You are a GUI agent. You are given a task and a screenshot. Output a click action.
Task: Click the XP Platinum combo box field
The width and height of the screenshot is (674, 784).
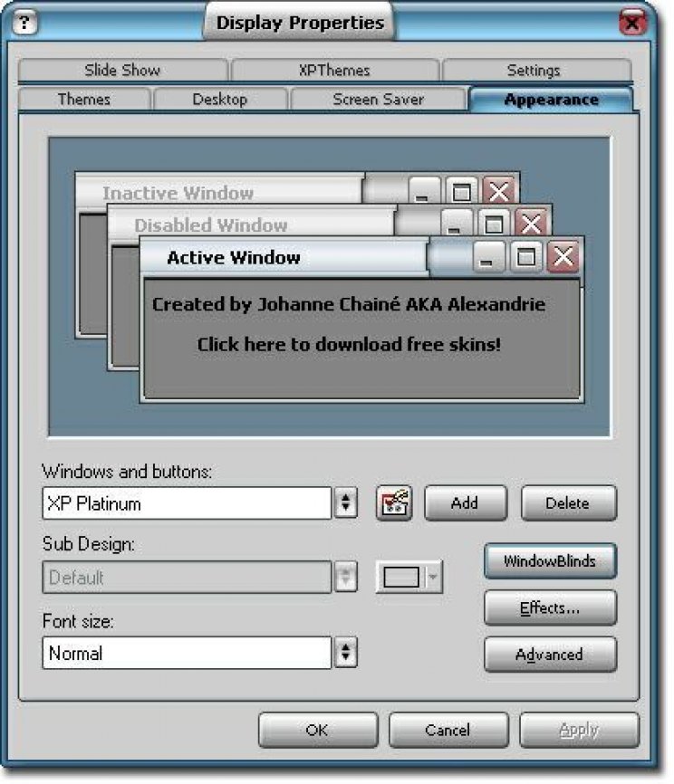(x=188, y=503)
